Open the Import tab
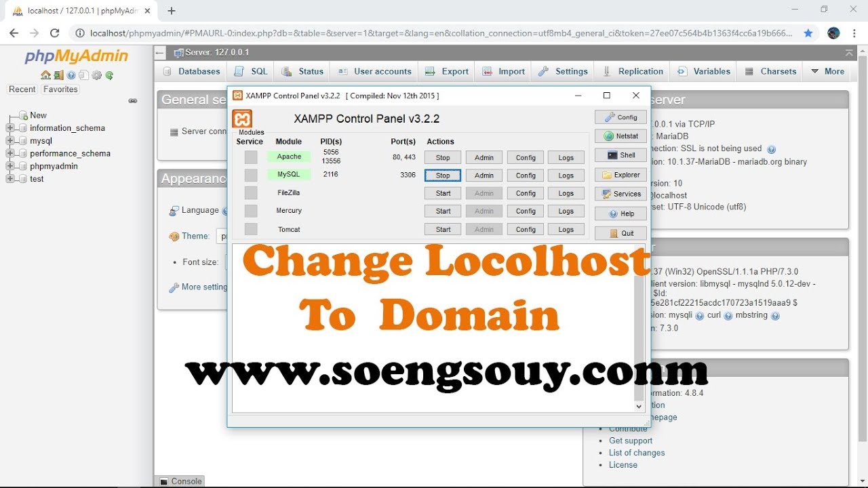Viewport: 868px width, 488px height. point(503,71)
